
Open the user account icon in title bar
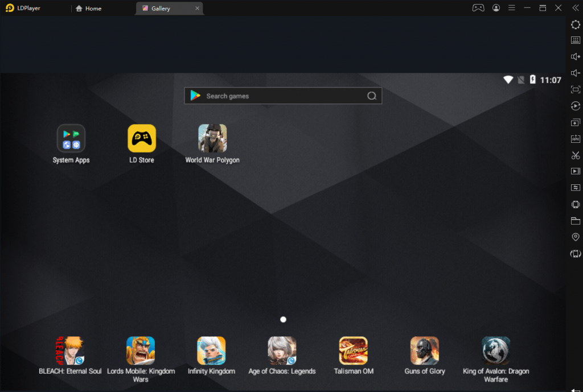click(x=496, y=8)
